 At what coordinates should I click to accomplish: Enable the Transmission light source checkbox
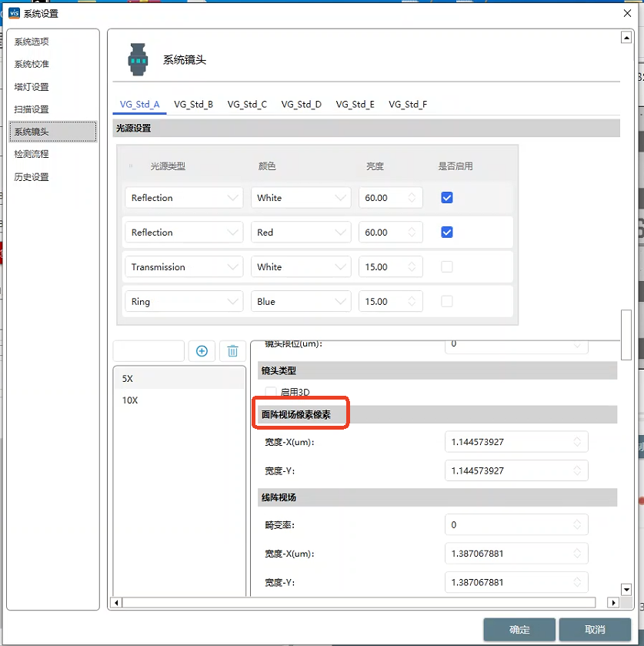click(447, 267)
